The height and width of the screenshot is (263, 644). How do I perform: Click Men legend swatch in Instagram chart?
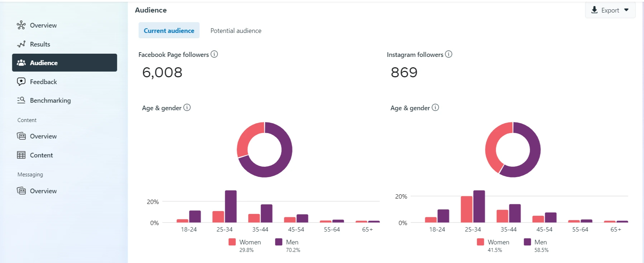coord(527,242)
